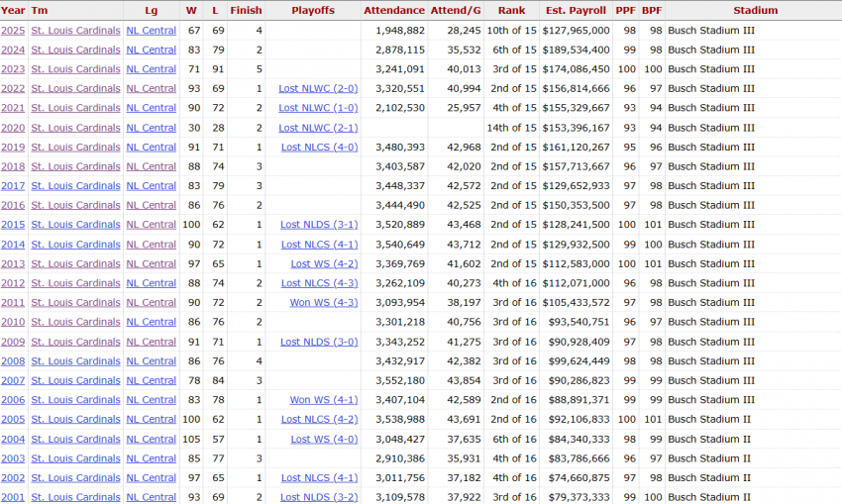Viewport: 842px width, 504px height.
Task: Open Lost NLDS (3-0) playoff link
Action: coord(319,342)
